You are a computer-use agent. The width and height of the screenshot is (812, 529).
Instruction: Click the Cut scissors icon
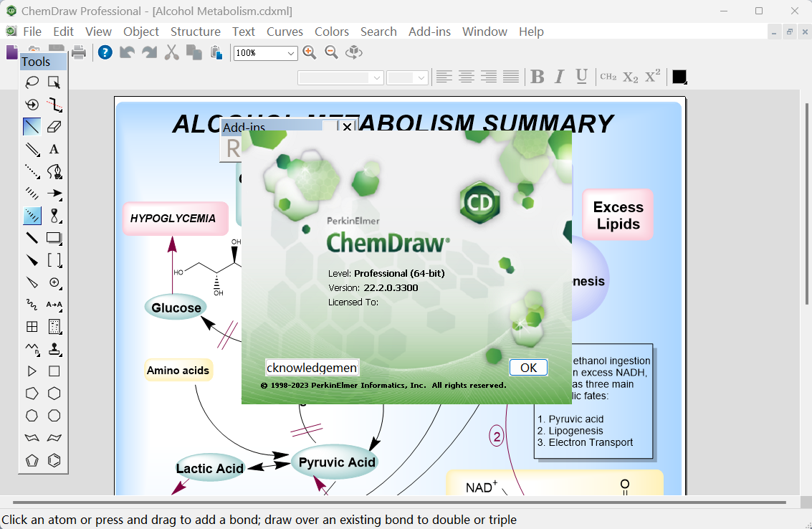click(x=172, y=52)
